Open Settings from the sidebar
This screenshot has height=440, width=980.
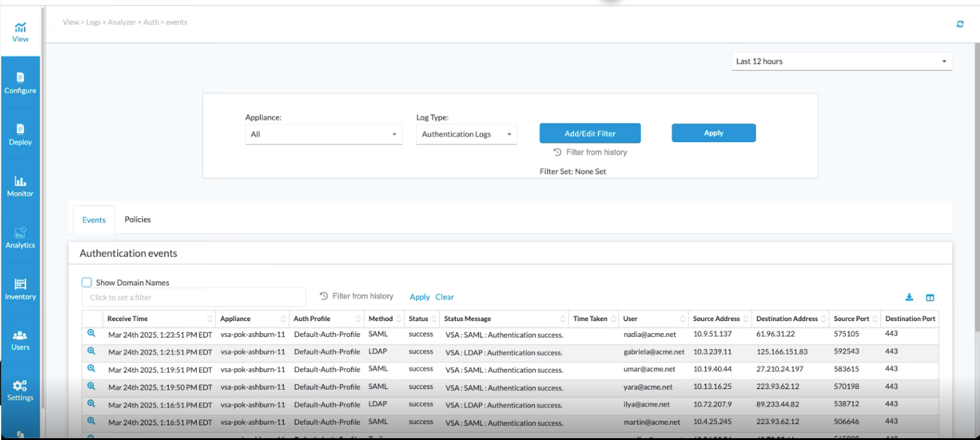(x=20, y=390)
